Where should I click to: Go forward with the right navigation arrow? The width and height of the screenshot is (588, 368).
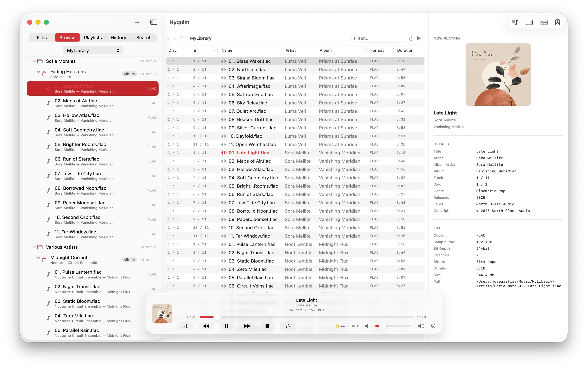[x=175, y=38]
